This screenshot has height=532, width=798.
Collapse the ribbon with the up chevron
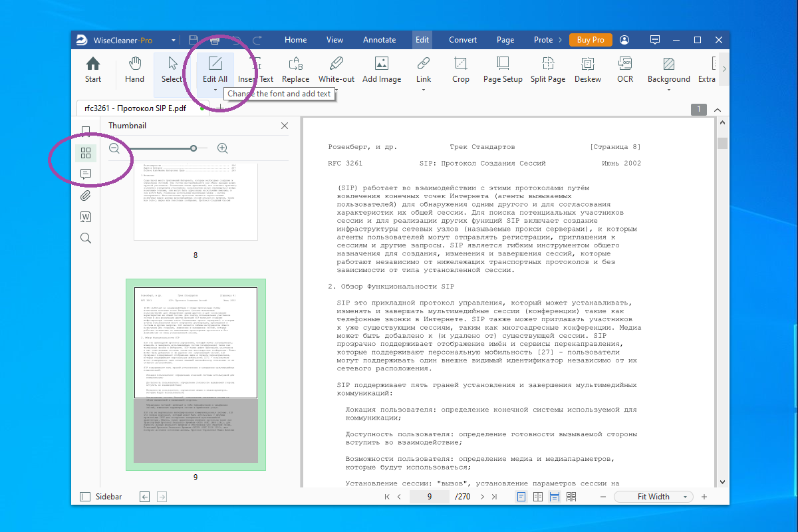717,109
